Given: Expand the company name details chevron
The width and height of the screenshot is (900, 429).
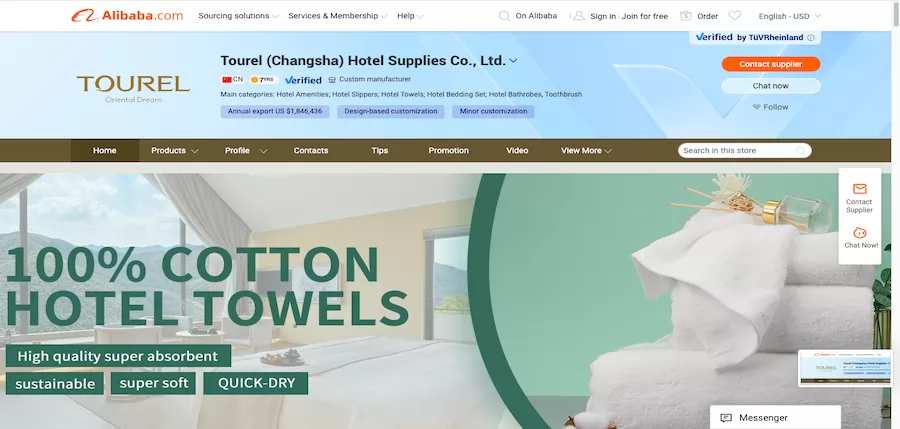Looking at the screenshot, I should click(x=514, y=60).
